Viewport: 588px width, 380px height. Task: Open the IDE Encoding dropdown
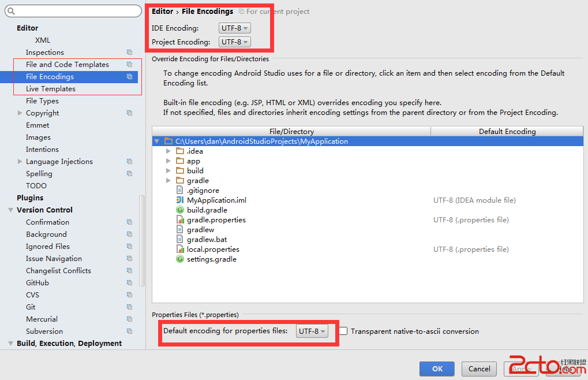tap(235, 28)
